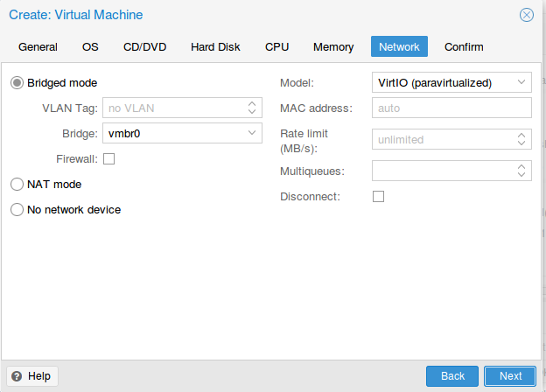Go to the Confirm tab
546x392 pixels.
pyautogui.click(x=464, y=46)
